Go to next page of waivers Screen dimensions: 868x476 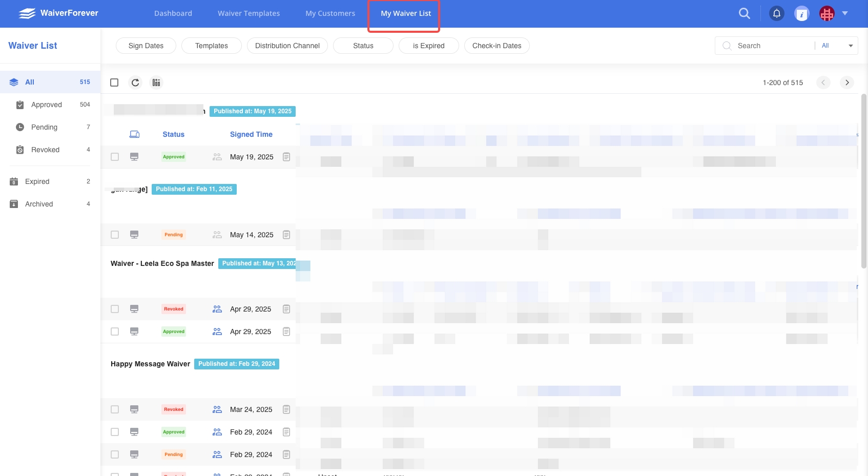847,82
